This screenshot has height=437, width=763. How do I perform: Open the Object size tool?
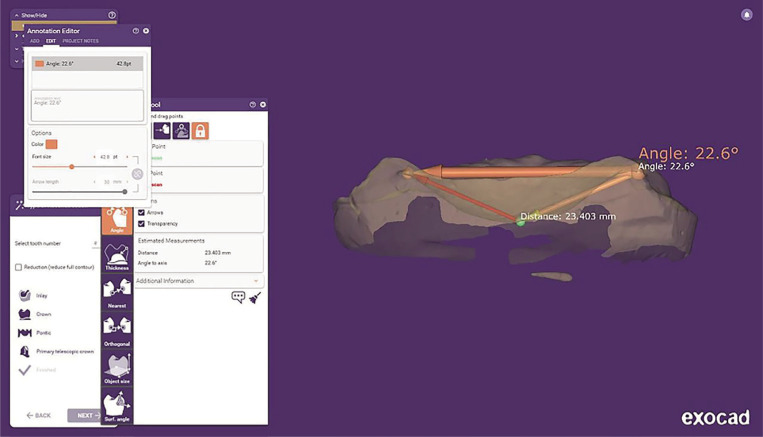click(117, 368)
